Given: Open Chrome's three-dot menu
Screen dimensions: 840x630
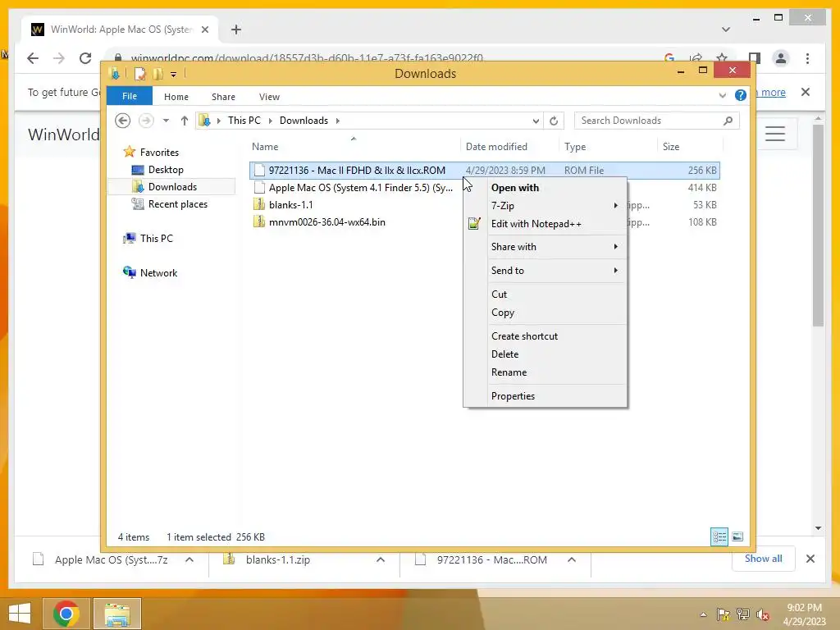Looking at the screenshot, I should tap(807, 58).
